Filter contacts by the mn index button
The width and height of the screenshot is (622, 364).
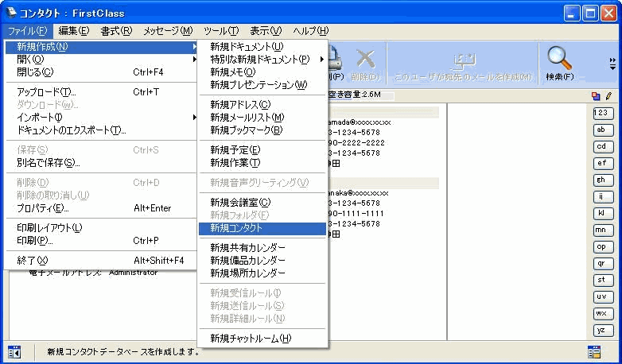coord(603,230)
